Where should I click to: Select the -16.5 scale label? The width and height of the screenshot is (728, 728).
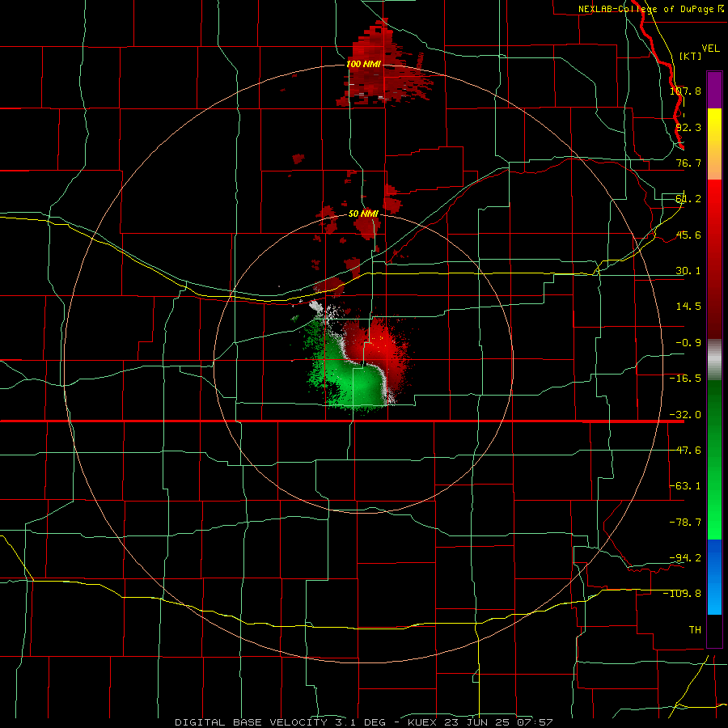point(685,379)
